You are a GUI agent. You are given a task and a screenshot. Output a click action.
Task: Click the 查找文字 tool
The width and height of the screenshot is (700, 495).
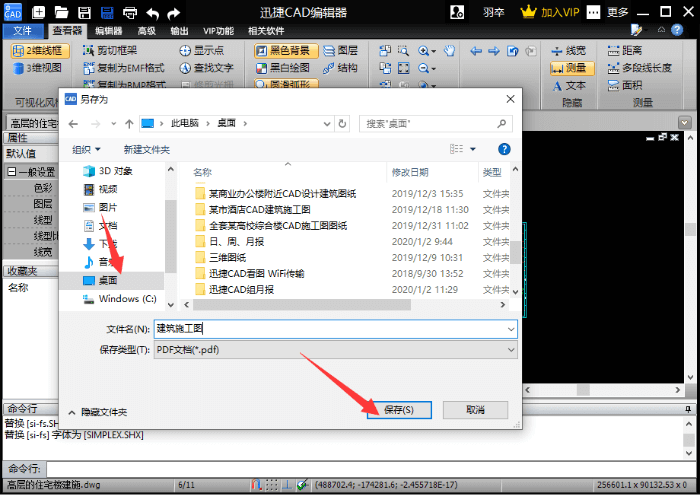(206, 68)
